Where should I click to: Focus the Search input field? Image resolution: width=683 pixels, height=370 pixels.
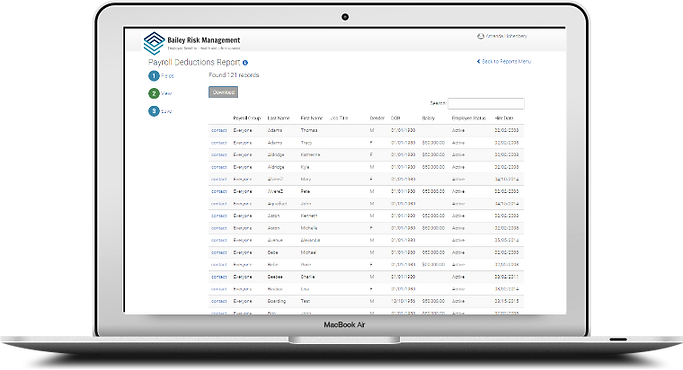tap(486, 103)
